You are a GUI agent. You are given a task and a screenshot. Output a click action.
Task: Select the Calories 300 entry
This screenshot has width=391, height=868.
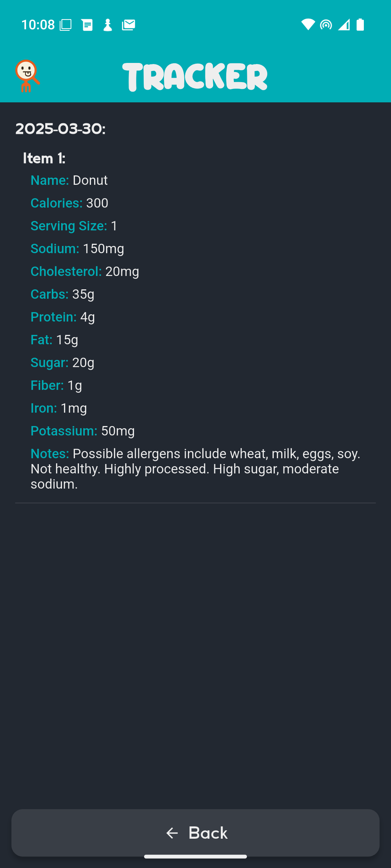pos(69,203)
